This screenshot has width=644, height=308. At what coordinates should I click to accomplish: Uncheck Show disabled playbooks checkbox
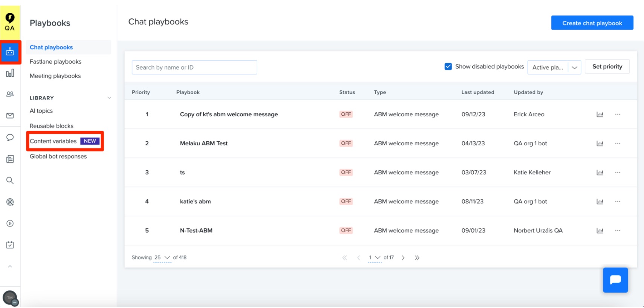(x=448, y=67)
